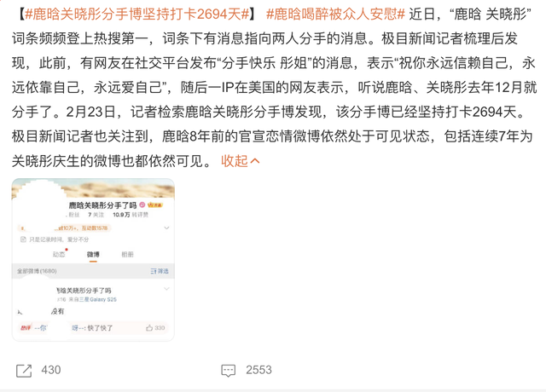The height and width of the screenshot is (392, 546).
Task: Click the note icon before 只是记录时间
Action: click(x=23, y=239)
